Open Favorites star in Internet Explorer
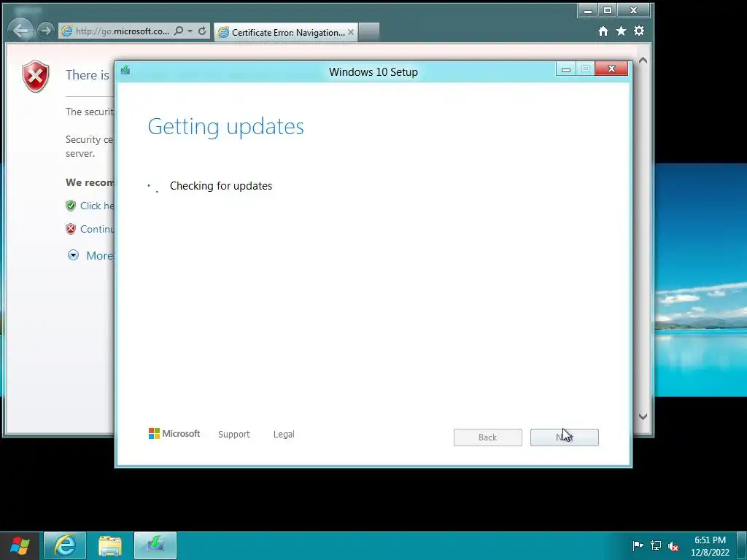Viewport: 747px width, 560px height. (x=622, y=31)
